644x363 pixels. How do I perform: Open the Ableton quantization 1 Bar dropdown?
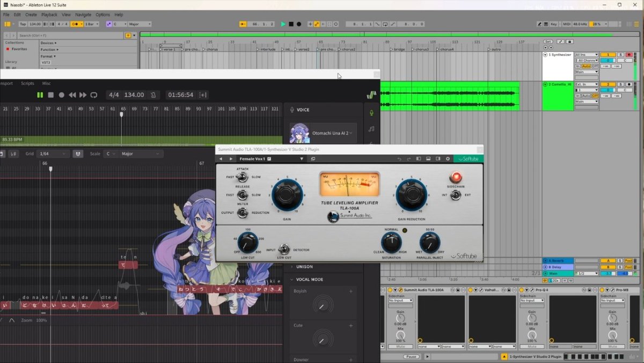pos(91,24)
